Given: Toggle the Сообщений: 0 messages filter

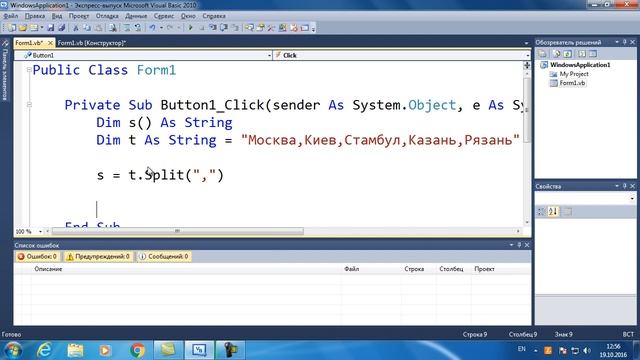Looking at the screenshot, I should [164, 256].
